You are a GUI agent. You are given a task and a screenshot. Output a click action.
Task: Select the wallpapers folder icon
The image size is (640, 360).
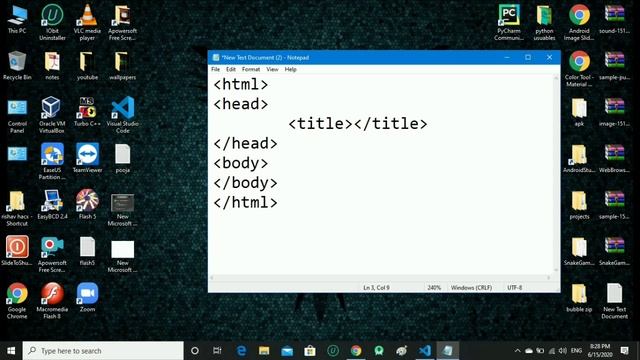coord(122,66)
